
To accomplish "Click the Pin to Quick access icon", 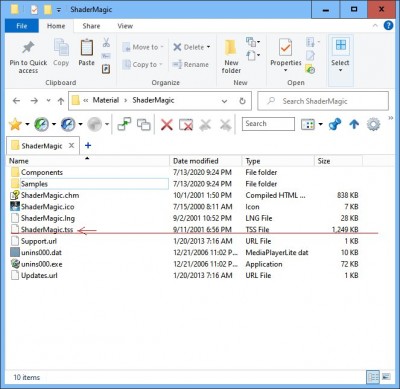I will coord(28,47).
